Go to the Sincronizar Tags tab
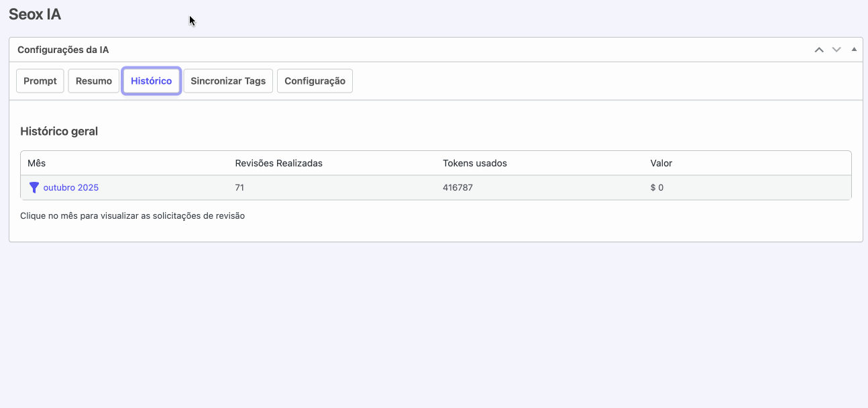Screen dimensions: 868x408 pos(228,81)
